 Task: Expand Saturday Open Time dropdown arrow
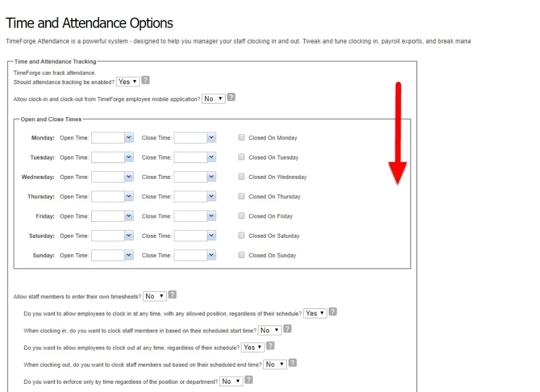point(129,236)
